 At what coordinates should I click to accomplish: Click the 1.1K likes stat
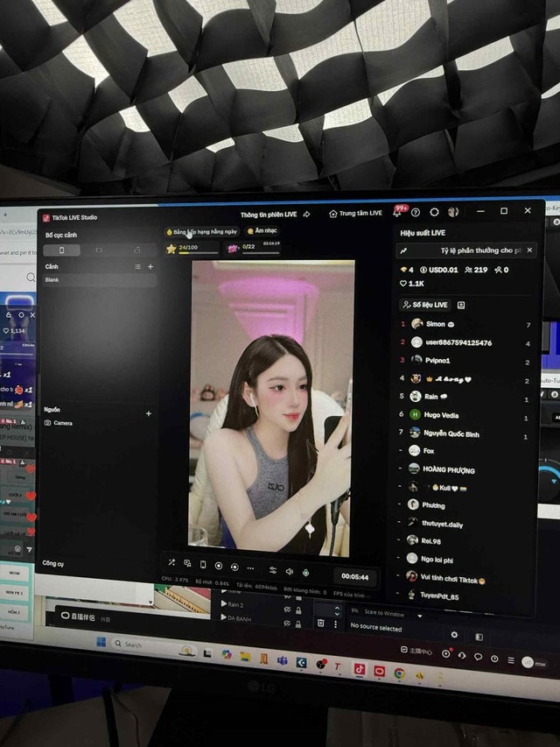pyautogui.click(x=412, y=284)
